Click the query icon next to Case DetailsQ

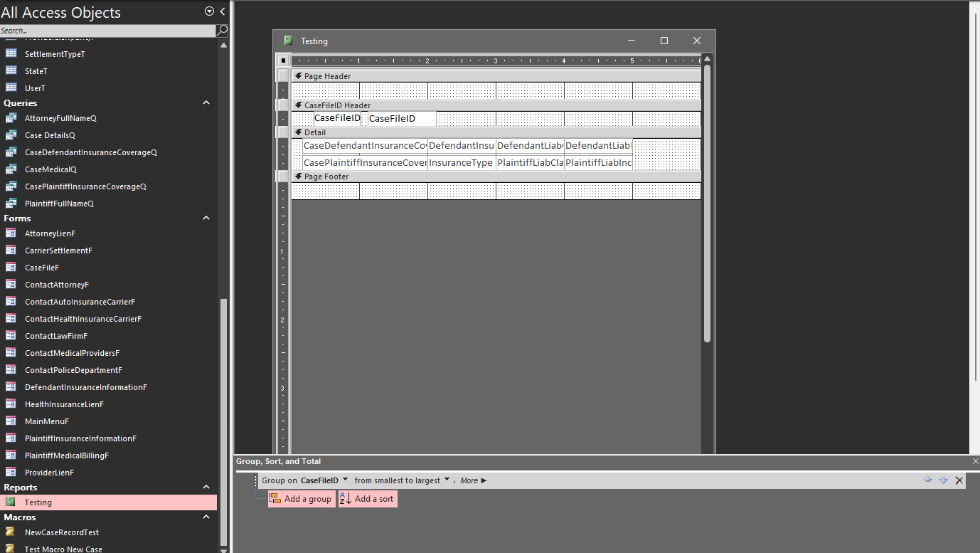[x=14, y=135]
